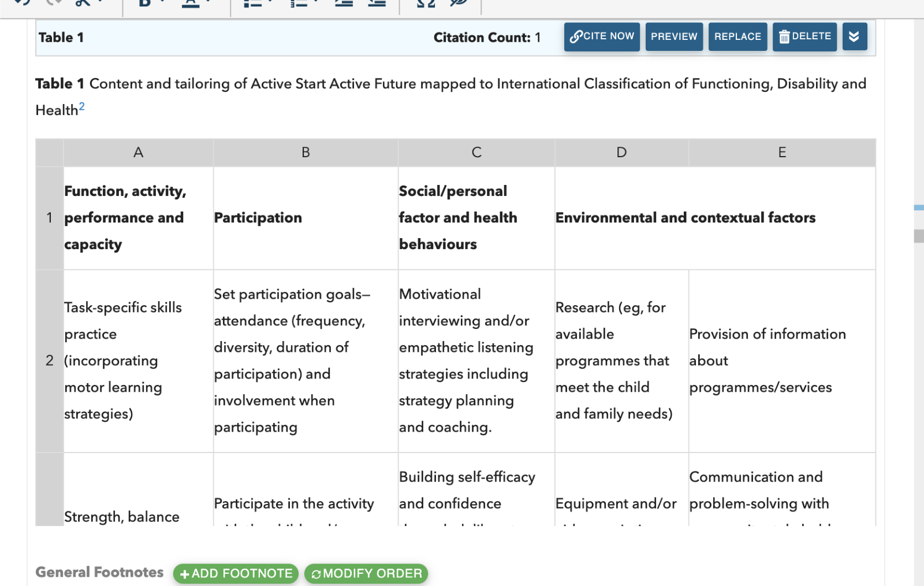Click the 'Participation' header cell

305,218
